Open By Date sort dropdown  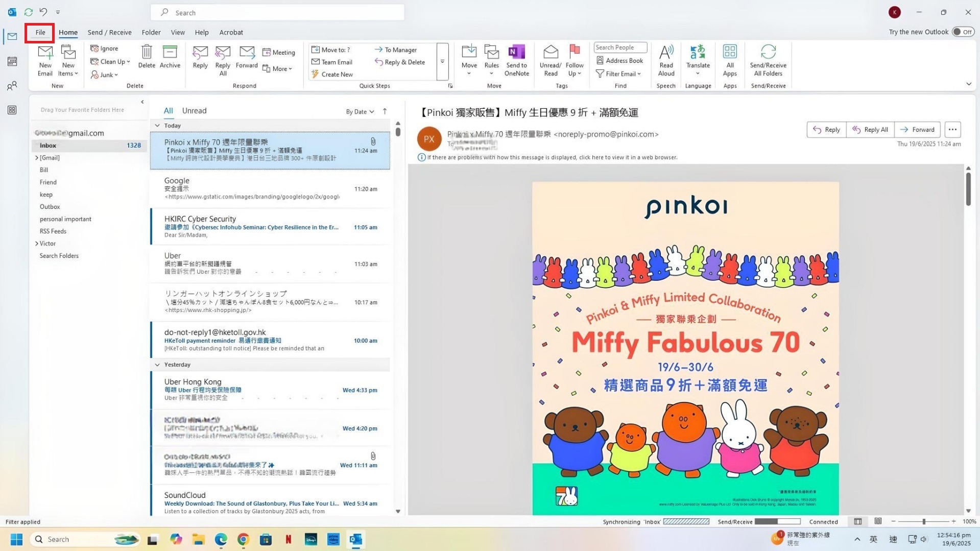coord(360,111)
